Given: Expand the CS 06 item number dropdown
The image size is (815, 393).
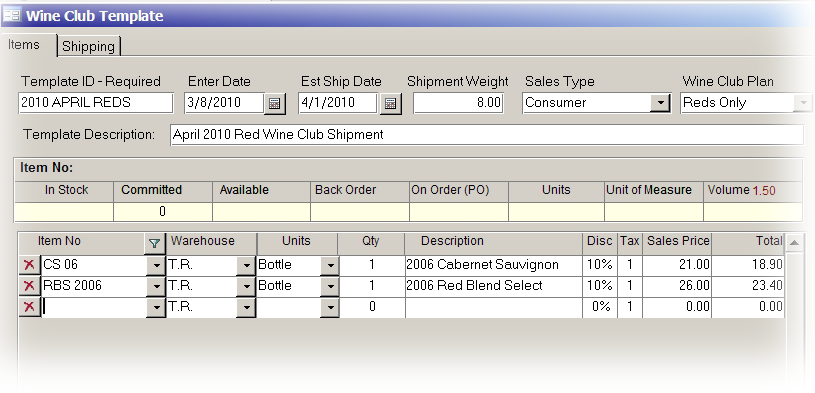Looking at the screenshot, I should pyautogui.click(x=156, y=265).
